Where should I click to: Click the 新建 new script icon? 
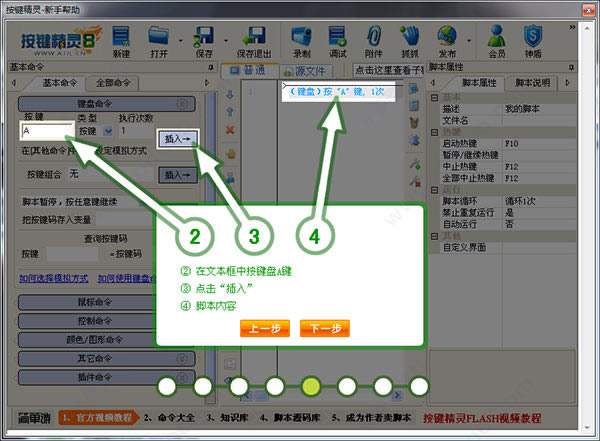point(121,42)
